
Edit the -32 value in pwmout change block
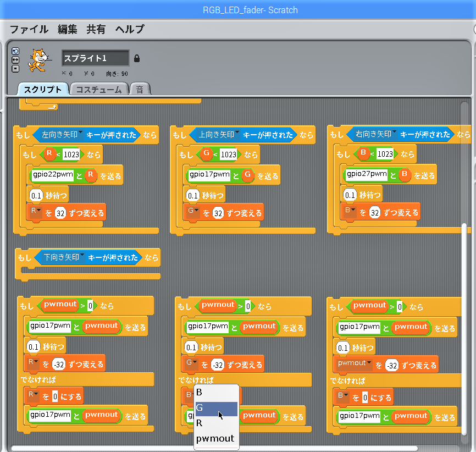click(x=392, y=366)
